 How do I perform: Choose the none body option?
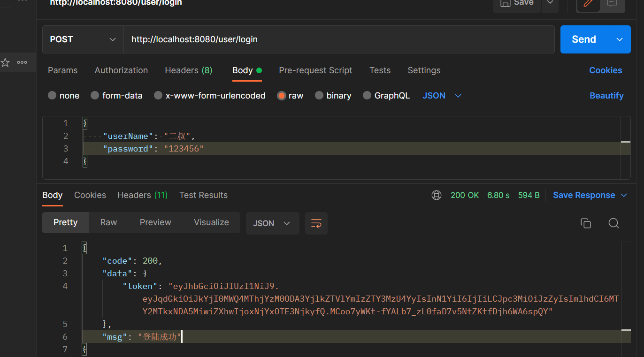(x=64, y=96)
